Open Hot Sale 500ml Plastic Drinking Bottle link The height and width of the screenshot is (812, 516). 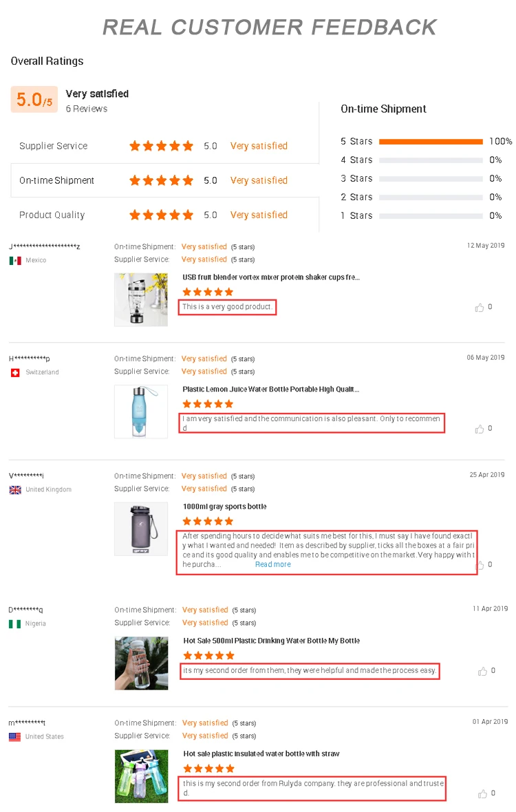point(271,641)
